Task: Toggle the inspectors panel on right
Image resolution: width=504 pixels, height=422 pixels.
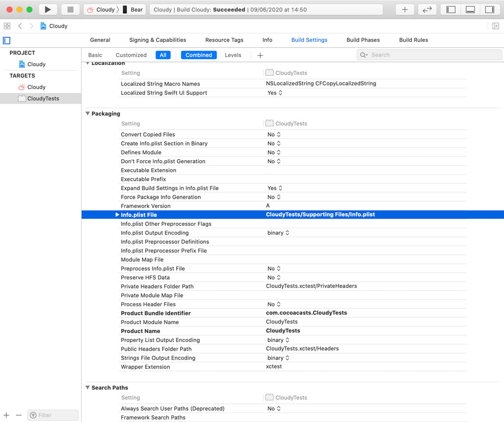Action: point(489,9)
